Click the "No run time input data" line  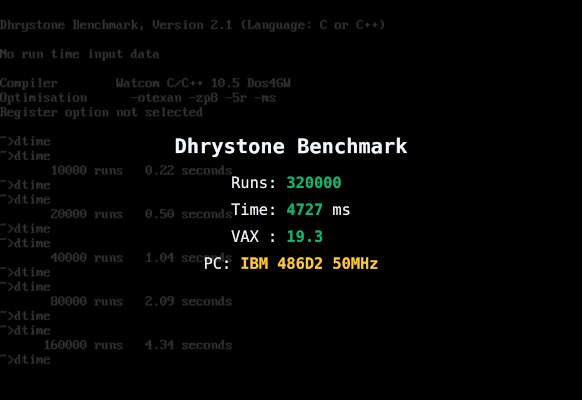click(x=79, y=54)
